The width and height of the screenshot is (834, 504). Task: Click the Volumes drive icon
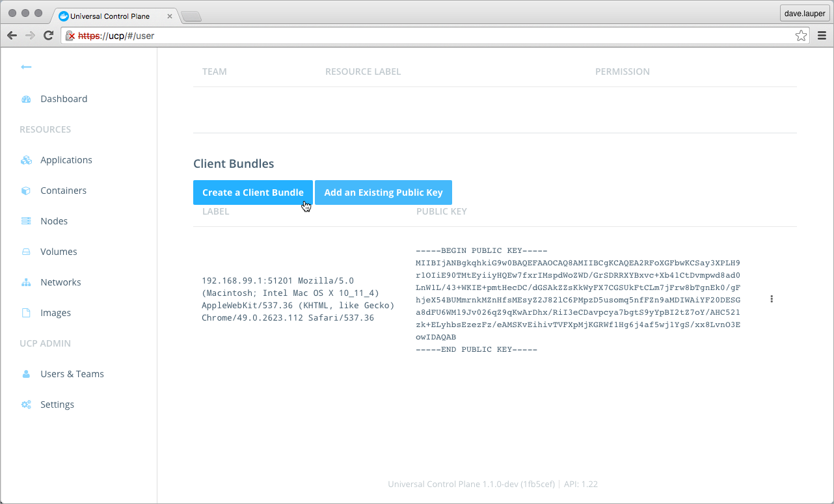tap(26, 252)
